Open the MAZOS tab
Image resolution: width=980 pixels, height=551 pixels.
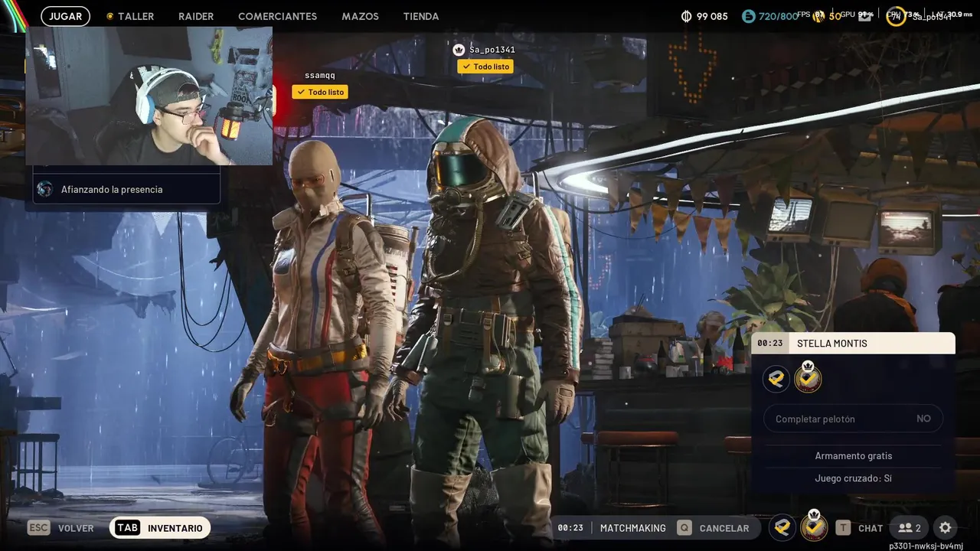point(360,16)
